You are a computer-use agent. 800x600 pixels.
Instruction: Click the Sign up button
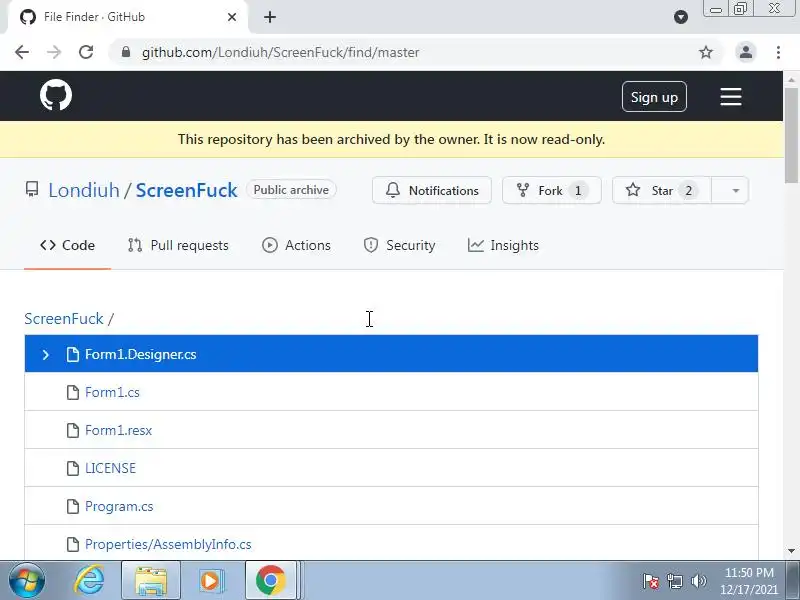(654, 97)
